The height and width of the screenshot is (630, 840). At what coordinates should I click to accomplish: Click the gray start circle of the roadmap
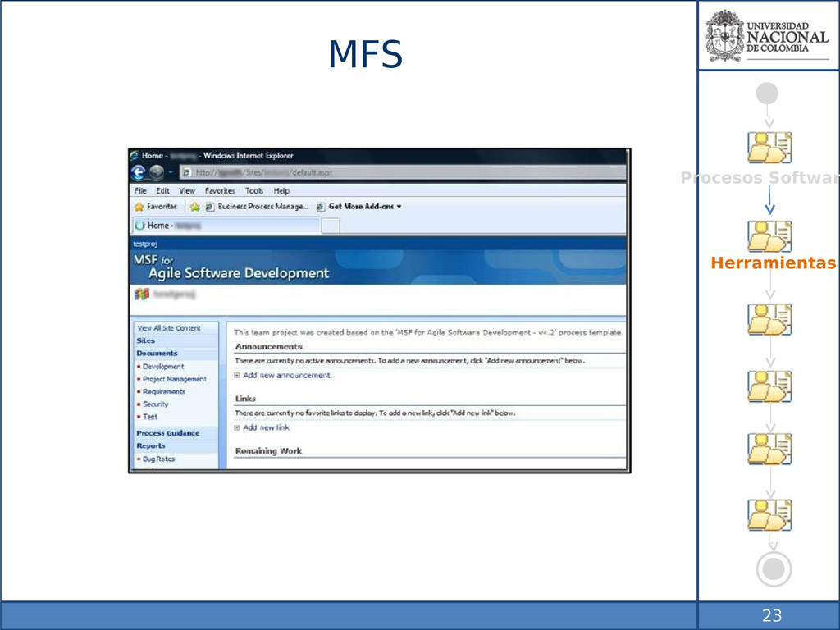pyautogui.click(x=767, y=94)
